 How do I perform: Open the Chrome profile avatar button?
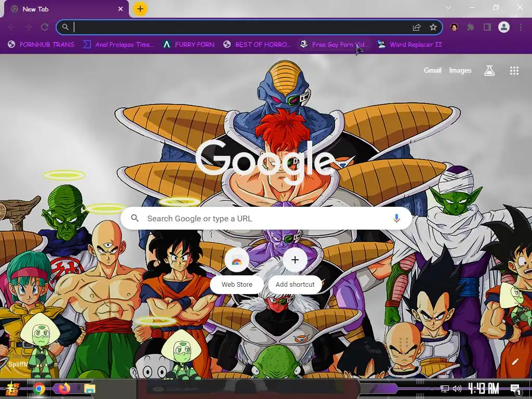click(504, 27)
